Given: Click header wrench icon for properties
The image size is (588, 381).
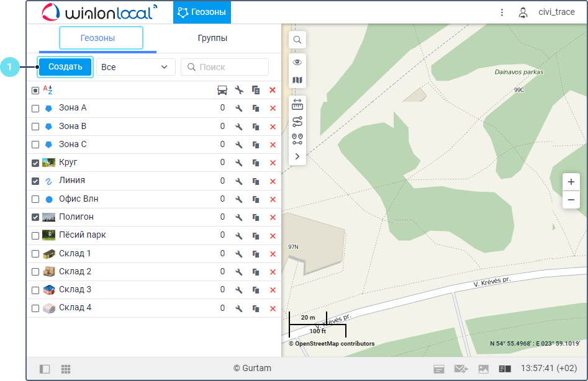Looking at the screenshot, I should (239, 90).
